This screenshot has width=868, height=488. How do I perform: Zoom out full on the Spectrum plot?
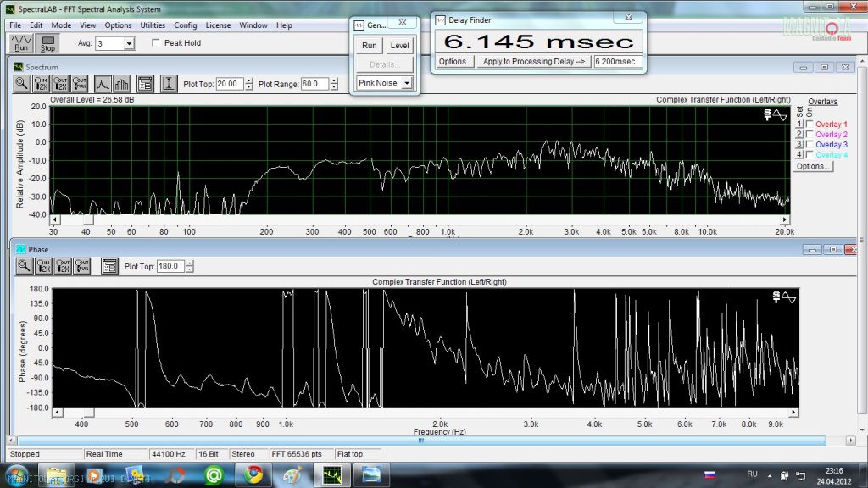80,84
